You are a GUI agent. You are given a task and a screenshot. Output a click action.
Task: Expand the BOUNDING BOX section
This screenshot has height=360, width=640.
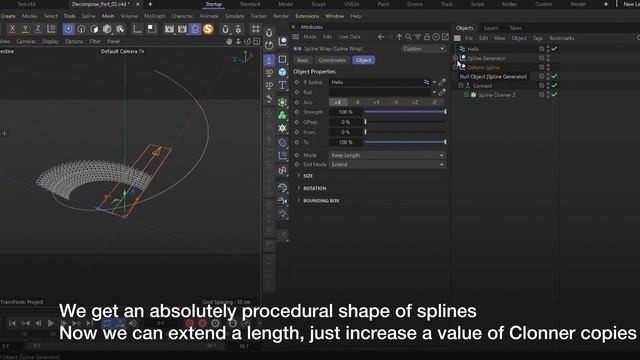click(x=298, y=201)
